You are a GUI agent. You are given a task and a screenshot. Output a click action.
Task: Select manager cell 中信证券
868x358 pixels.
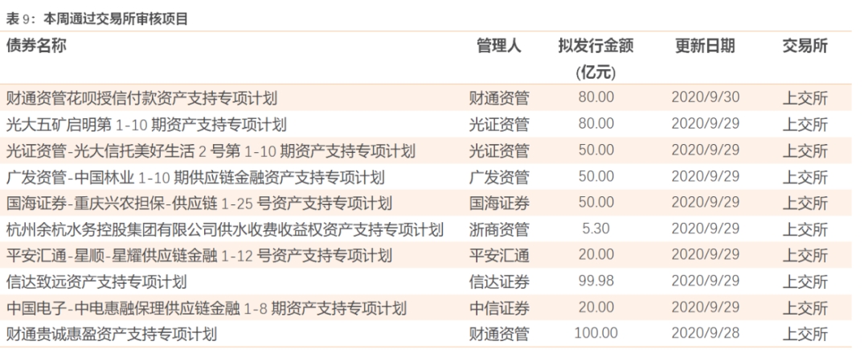(499, 308)
